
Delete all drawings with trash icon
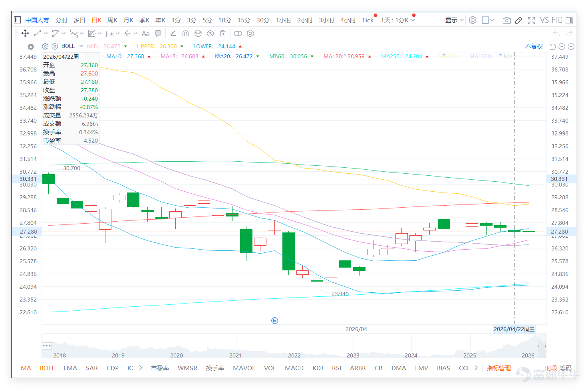(x=223, y=34)
